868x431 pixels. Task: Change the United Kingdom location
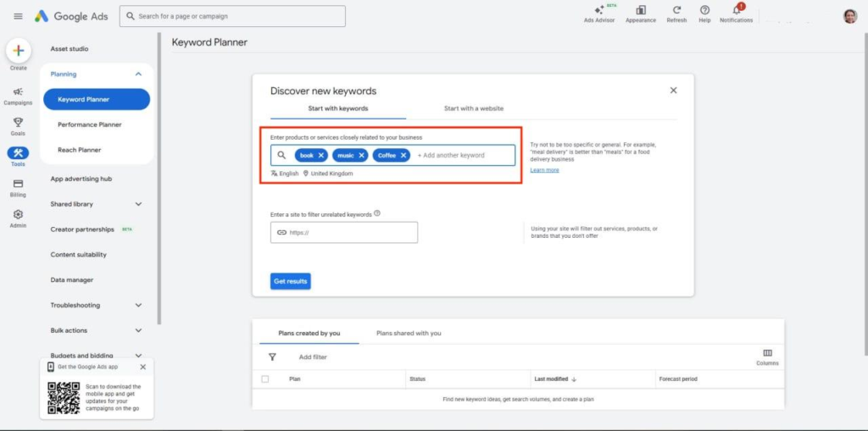point(328,174)
